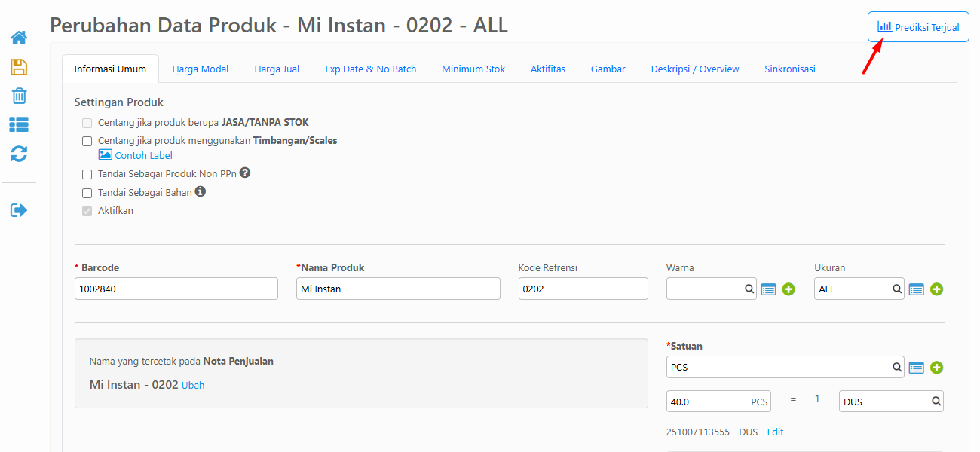Open the Ukuran dropdown showing ALL
The height and width of the screenshot is (452, 980).
(859, 289)
